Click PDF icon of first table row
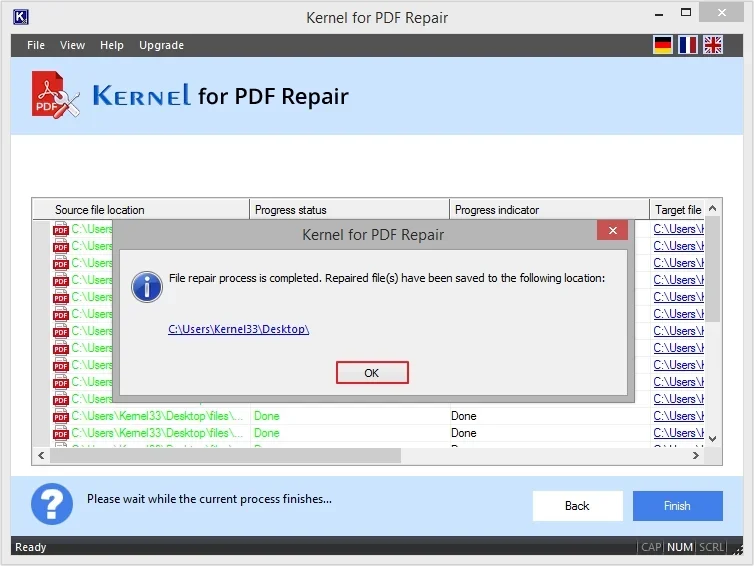The width and height of the screenshot is (754, 566). tap(61, 229)
